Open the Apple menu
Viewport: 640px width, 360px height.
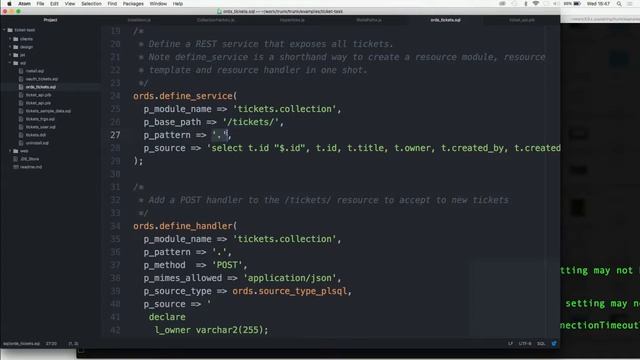(x=9, y=4)
